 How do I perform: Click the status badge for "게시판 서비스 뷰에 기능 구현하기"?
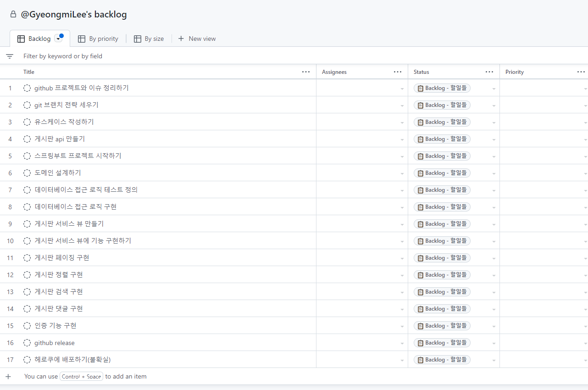442,241
